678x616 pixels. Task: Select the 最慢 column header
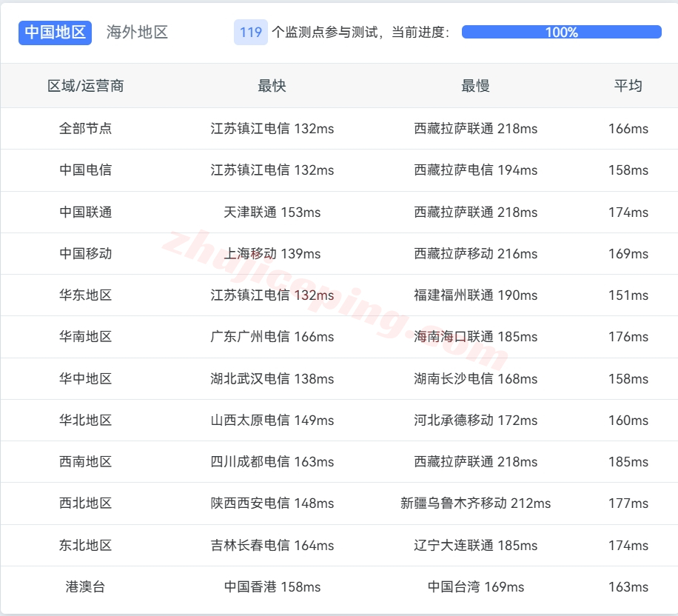475,86
